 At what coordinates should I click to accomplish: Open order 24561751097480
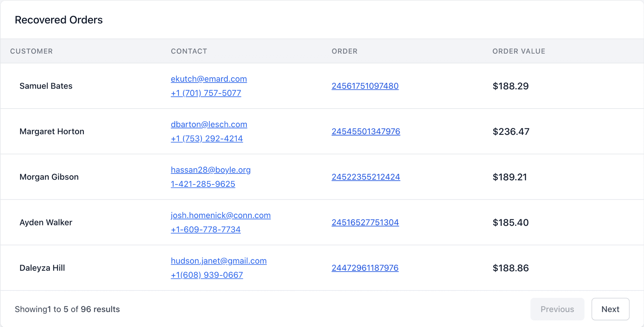click(365, 86)
